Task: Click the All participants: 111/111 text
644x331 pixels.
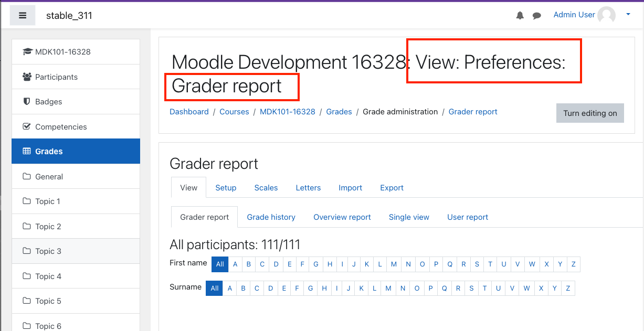Action: 235,244
